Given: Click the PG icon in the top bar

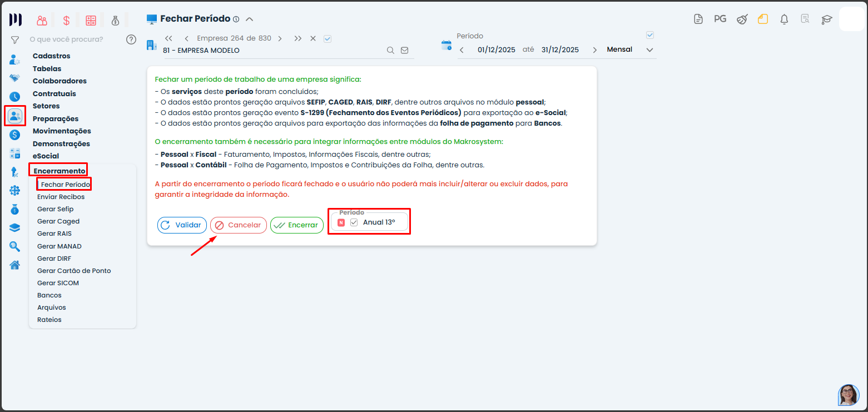Looking at the screenshot, I should click(x=720, y=19).
